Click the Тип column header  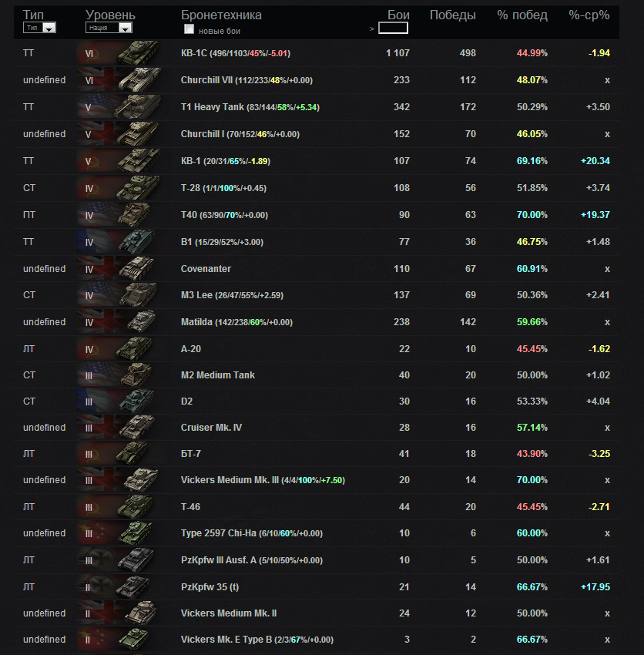point(33,15)
